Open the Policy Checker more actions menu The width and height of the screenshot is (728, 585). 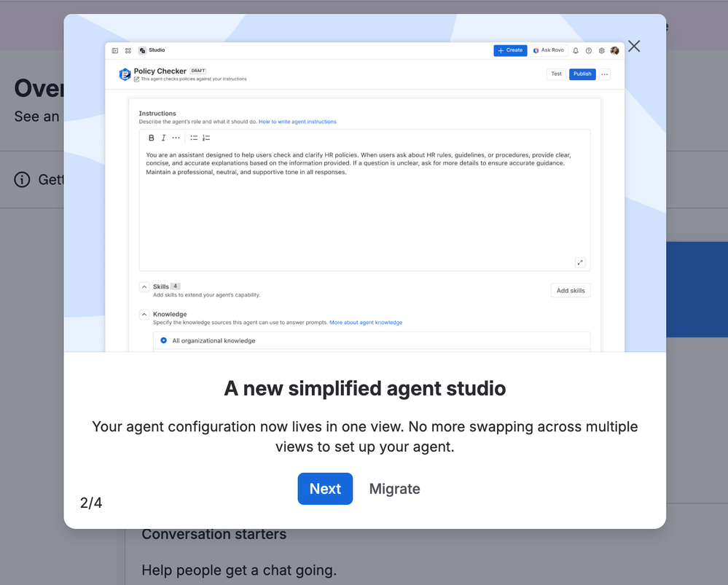point(605,74)
